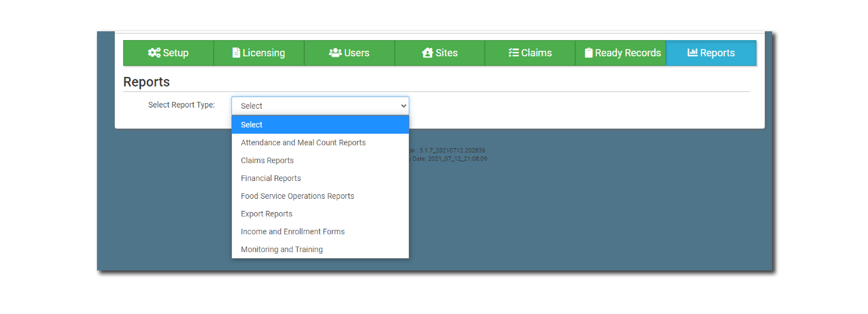Select Income and Enrollment Forms
The width and height of the screenshot is (868, 314).
293,232
